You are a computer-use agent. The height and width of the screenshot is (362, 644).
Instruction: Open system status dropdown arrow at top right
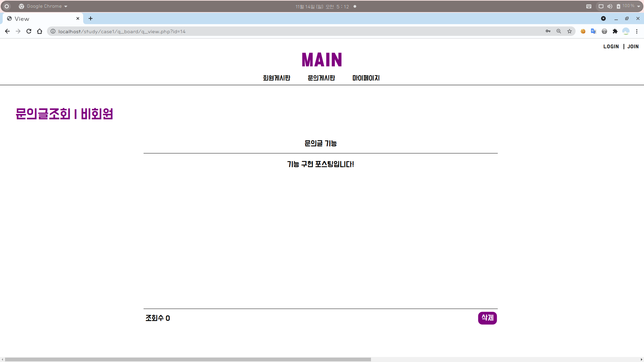(639, 6)
